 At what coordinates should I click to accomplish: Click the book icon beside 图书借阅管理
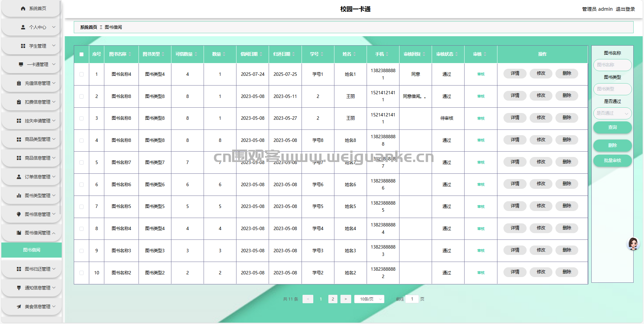[19, 233]
